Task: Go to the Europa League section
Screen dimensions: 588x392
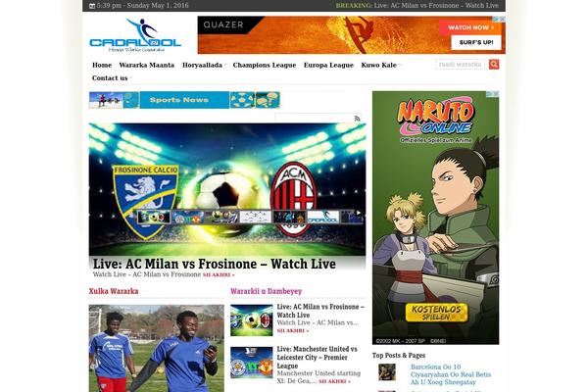Action: tap(328, 65)
